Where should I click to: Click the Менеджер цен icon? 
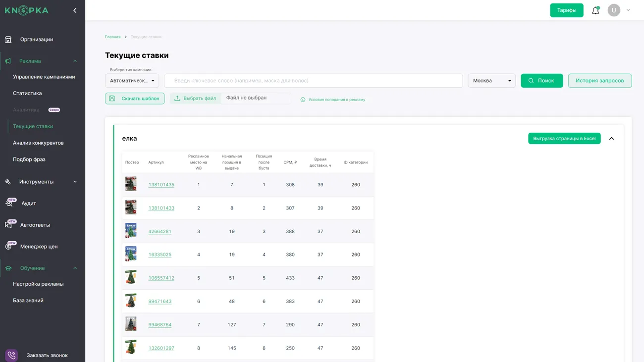pos(9,246)
